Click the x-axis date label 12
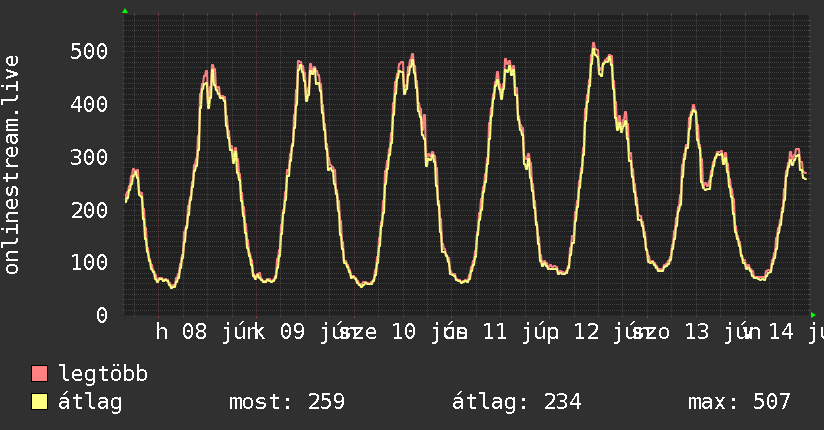824x430 pixels. [x=586, y=332]
